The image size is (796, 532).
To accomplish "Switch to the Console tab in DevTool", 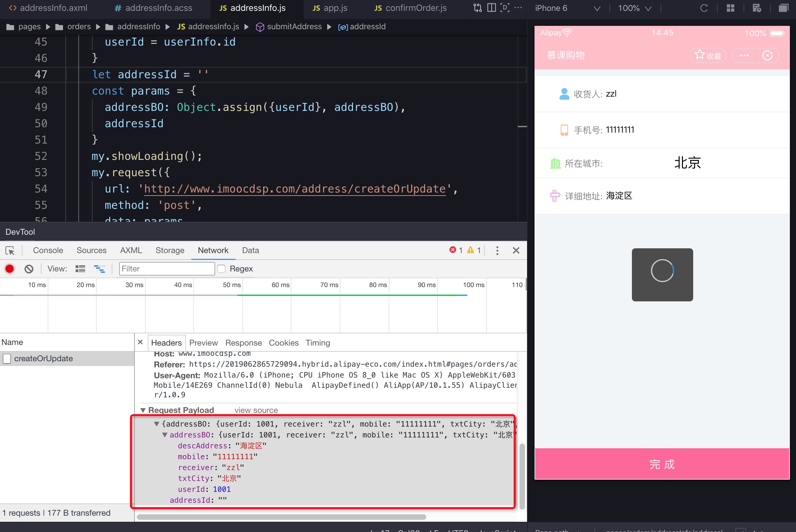I will pyautogui.click(x=48, y=250).
